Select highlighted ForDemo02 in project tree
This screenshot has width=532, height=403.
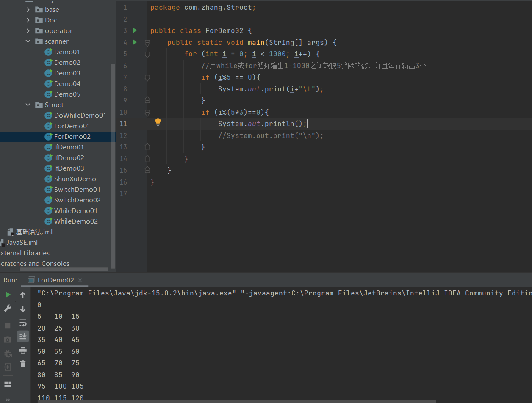(67, 136)
